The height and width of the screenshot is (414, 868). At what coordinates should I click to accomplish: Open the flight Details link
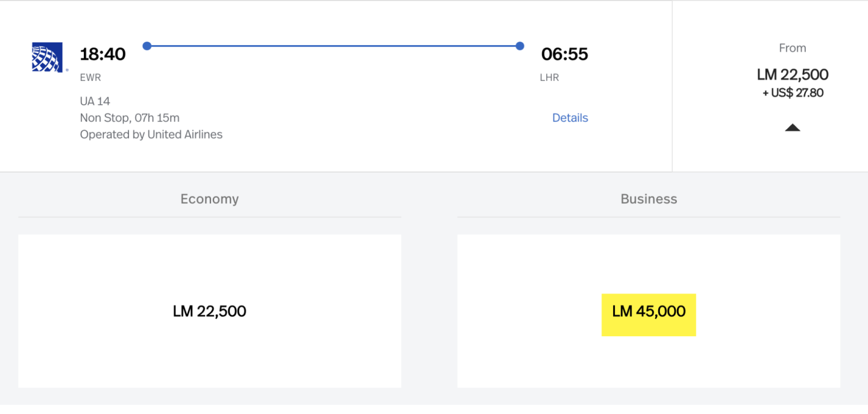[x=570, y=118]
